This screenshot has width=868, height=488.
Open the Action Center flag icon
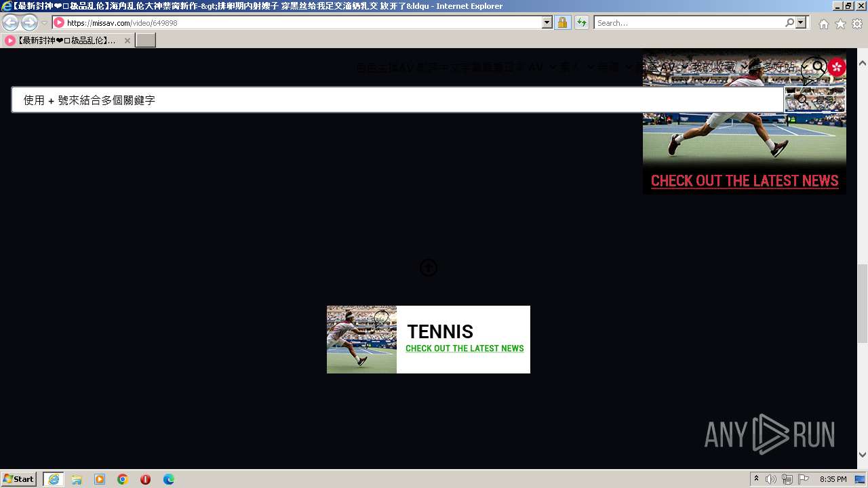pos(804,479)
